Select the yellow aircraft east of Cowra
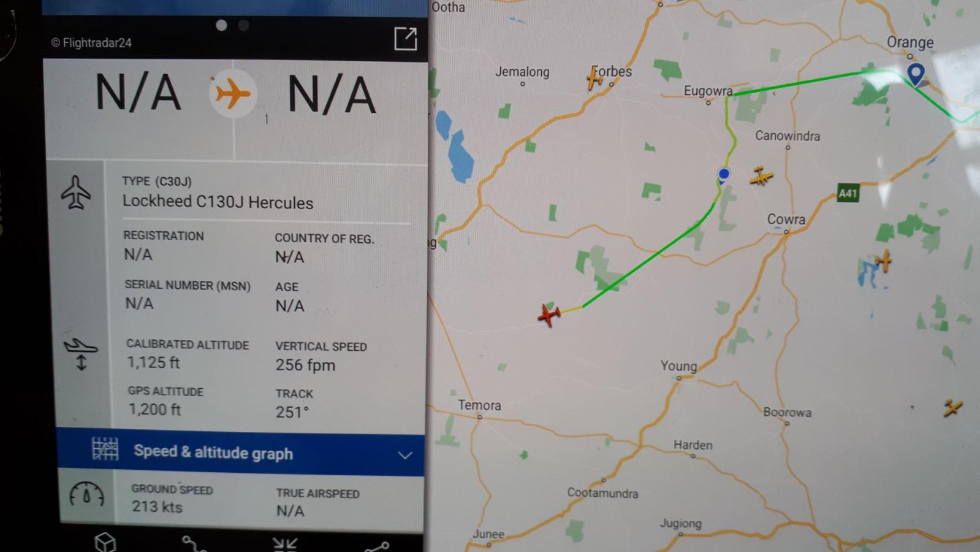Screen dimensions: 980x552 [883, 261]
